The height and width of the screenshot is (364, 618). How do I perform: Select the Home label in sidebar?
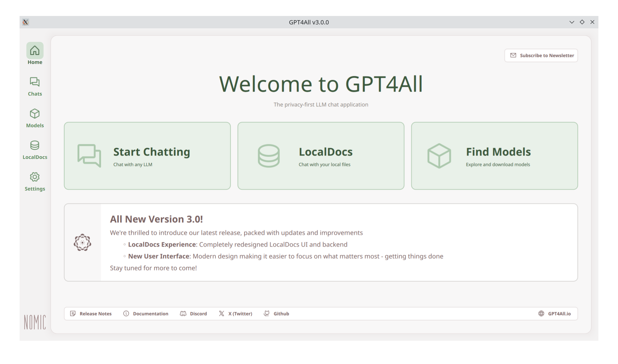pyautogui.click(x=35, y=62)
